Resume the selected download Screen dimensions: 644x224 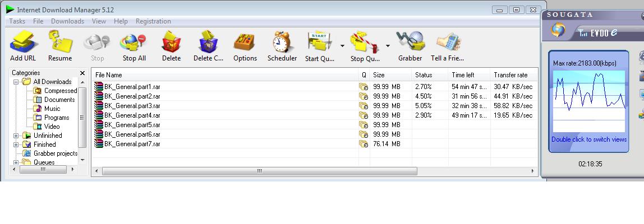(60, 42)
